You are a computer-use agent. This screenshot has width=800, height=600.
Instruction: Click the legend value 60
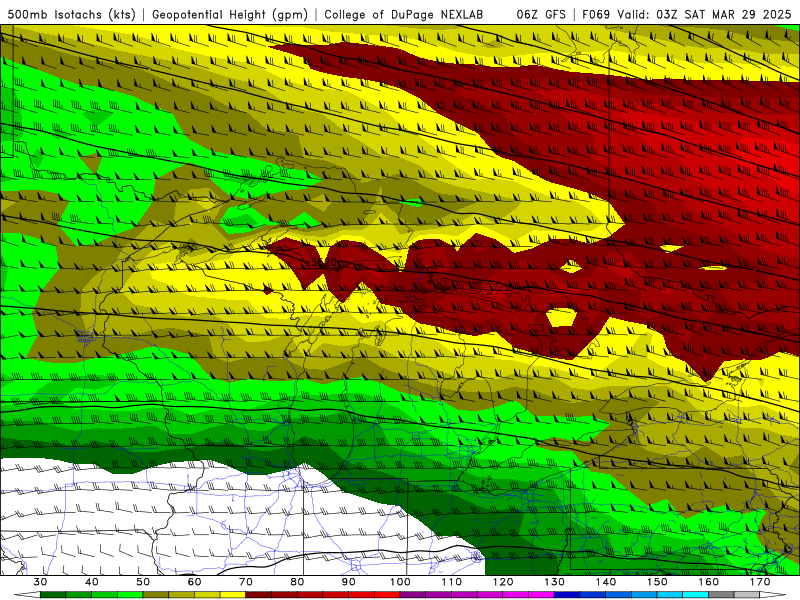click(x=194, y=582)
